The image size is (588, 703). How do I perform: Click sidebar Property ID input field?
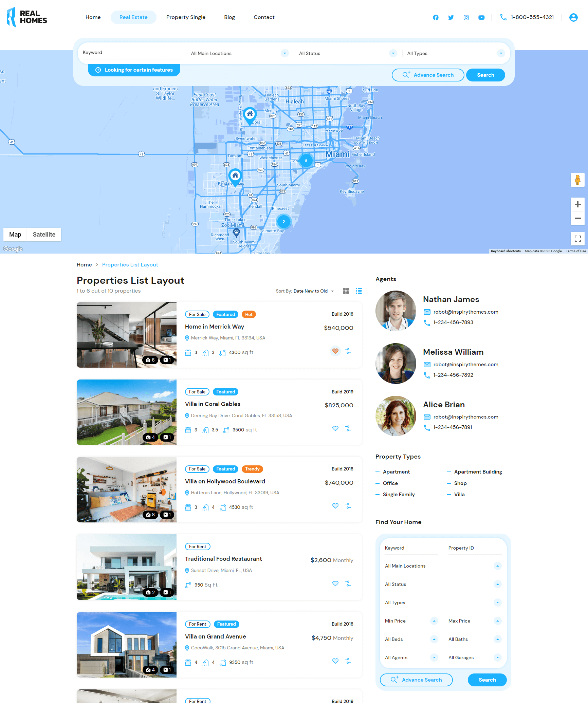pyautogui.click(x=475, y=548)
